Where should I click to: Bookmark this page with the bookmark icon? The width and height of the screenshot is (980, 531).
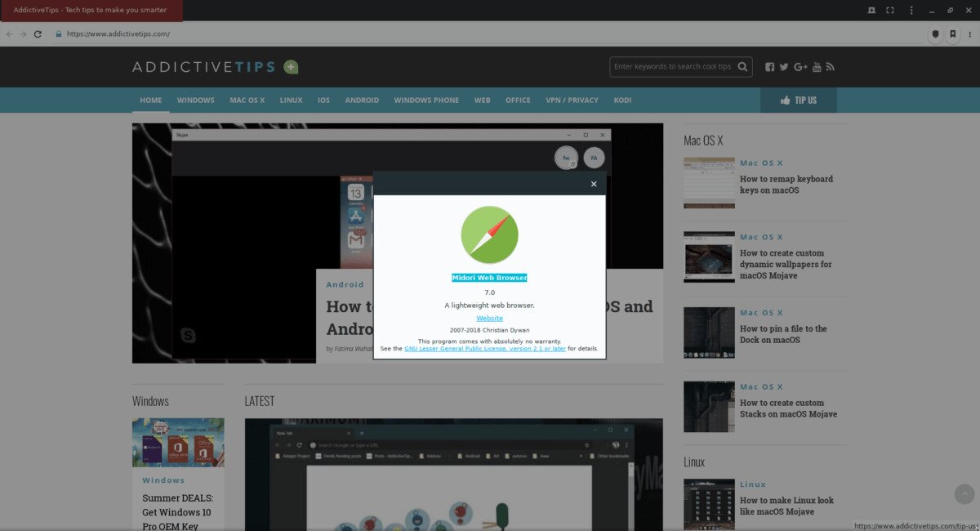point(952,34)
